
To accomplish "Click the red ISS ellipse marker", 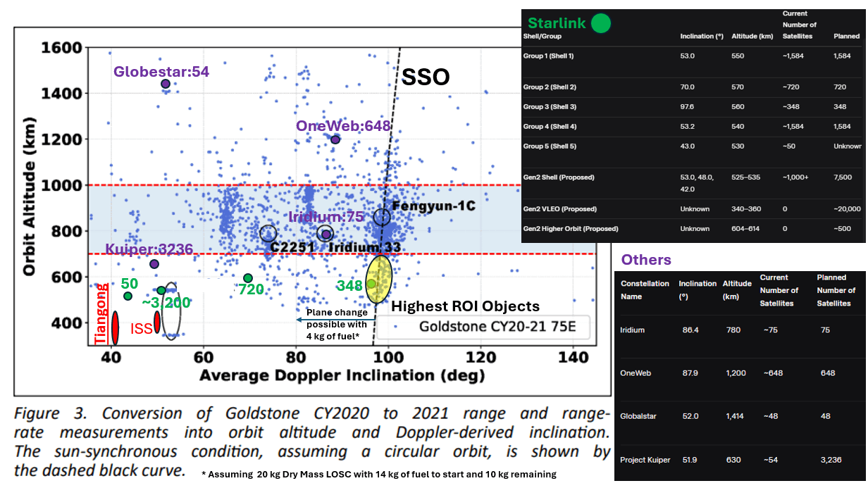I will point(157,323).
